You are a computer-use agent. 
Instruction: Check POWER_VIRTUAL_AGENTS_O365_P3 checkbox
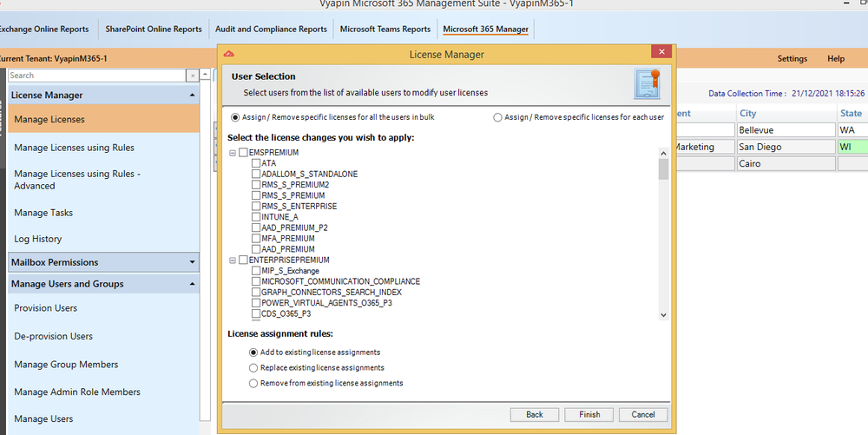(x=256, y=303)
